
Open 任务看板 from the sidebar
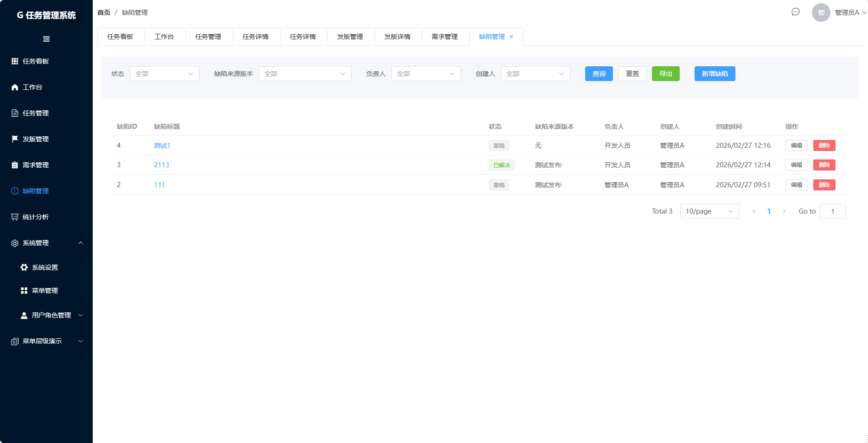tap(46, 61)
